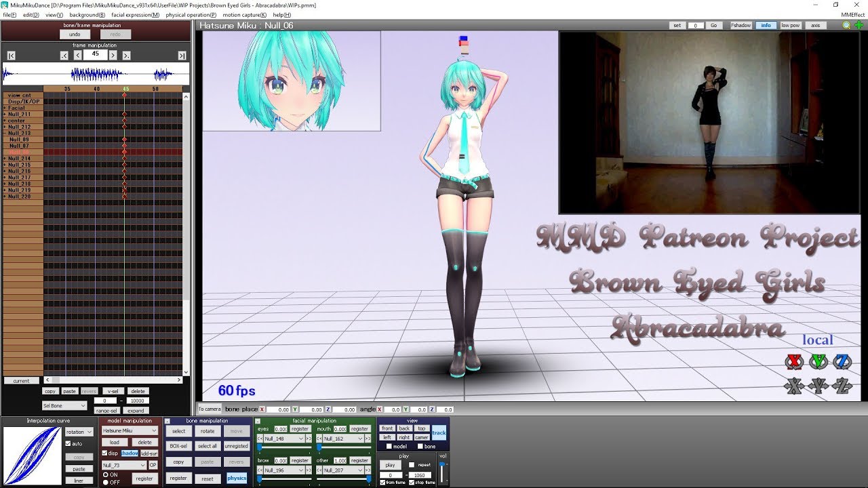Click the green Y rotation axis handle

(x=818, y=361)
